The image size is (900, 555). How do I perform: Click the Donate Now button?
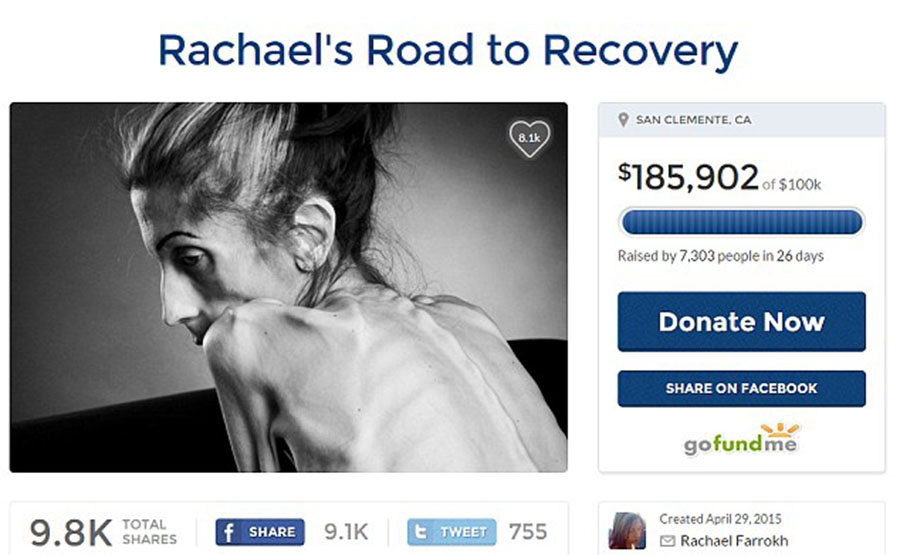(x=742, y=322)
